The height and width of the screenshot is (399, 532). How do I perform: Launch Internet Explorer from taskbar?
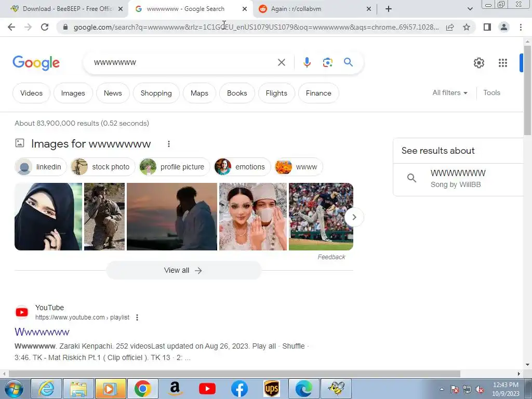[x=46, y=389]
